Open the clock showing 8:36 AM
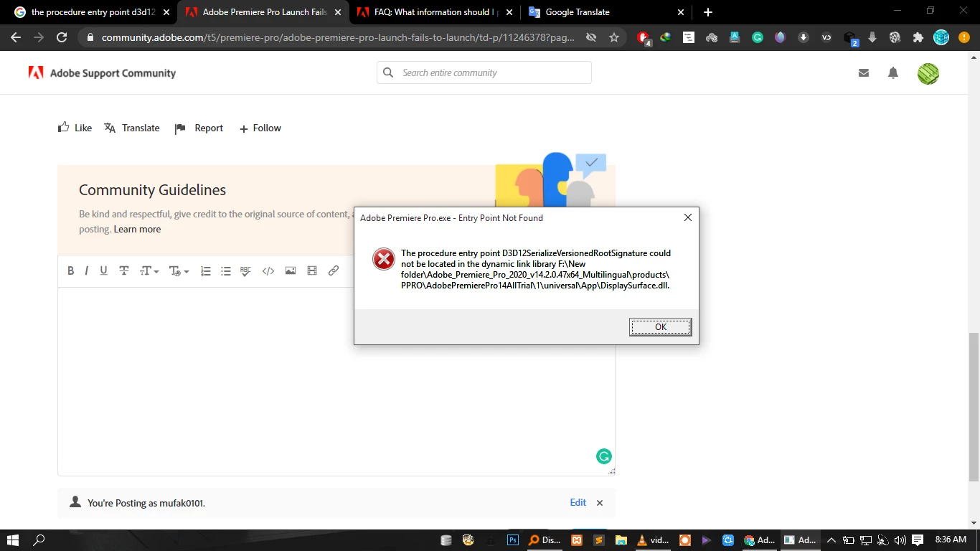This screenshot has height=551, width=980. [x=951, y=540]
